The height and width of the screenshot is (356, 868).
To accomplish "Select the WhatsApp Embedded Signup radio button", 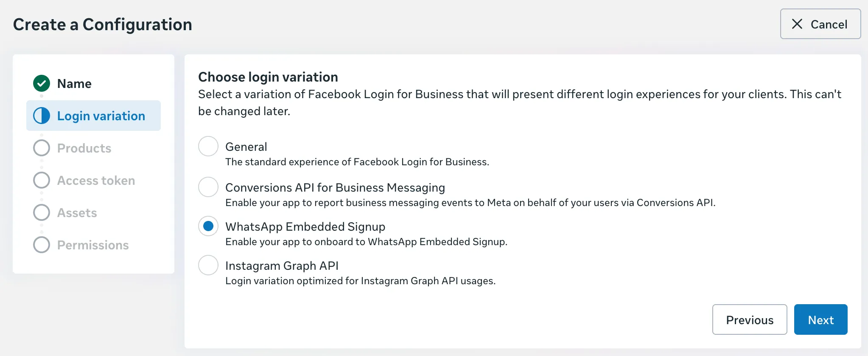I will (208, 226).
